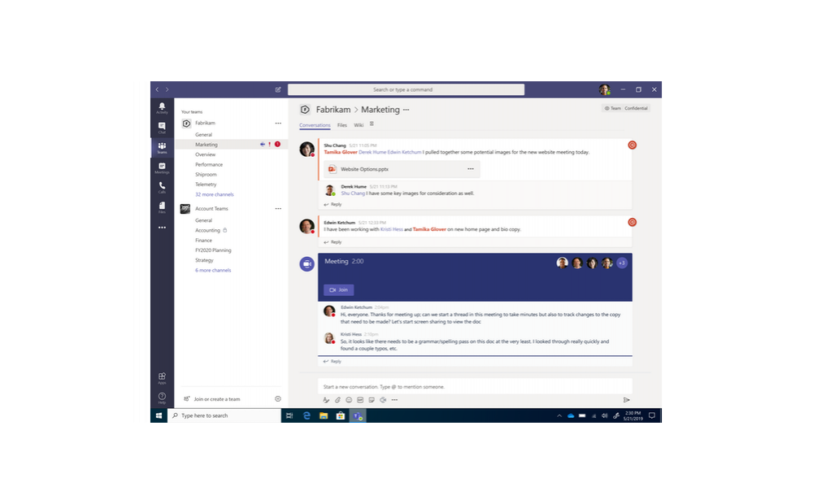Click Join or create a team
The image size is (813, 504).
tap(216, 399)
